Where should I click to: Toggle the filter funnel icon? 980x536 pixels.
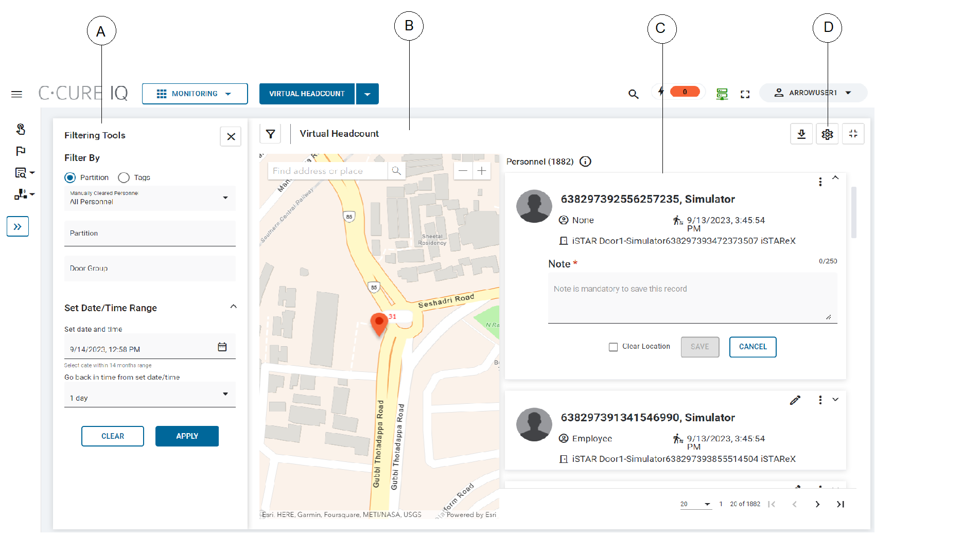[x=270, y=134]
